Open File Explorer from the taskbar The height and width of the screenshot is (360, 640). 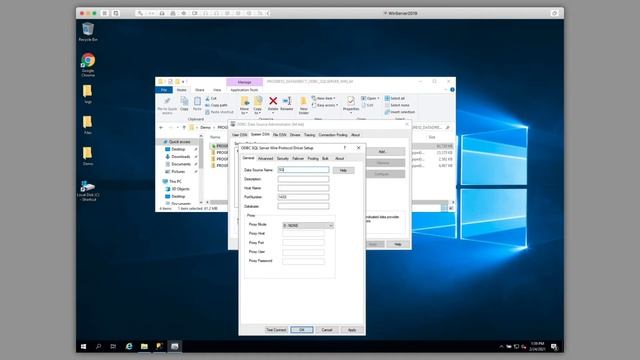click(x=144, y=346)
